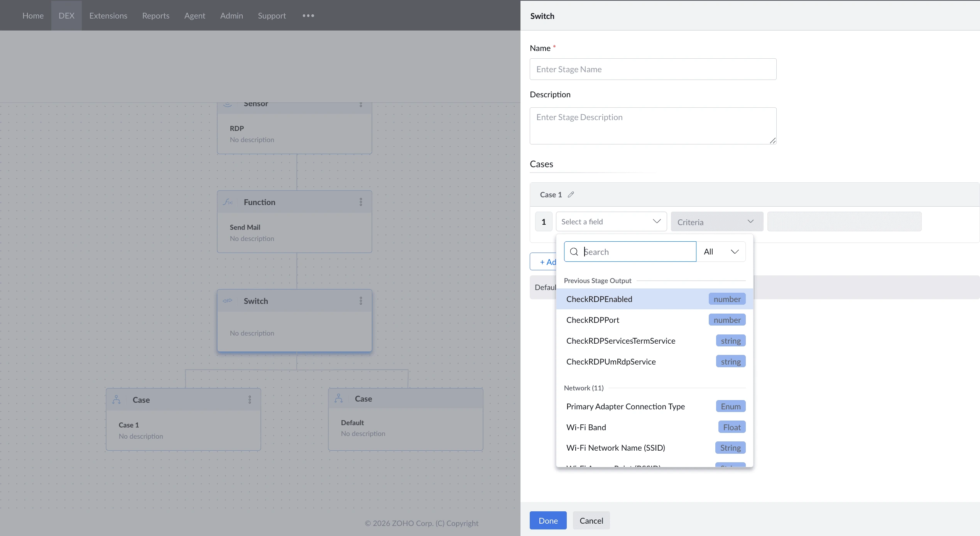Open the Case 1 node three-dot menu
Screen dimensions: 980x536
[250, 400]
